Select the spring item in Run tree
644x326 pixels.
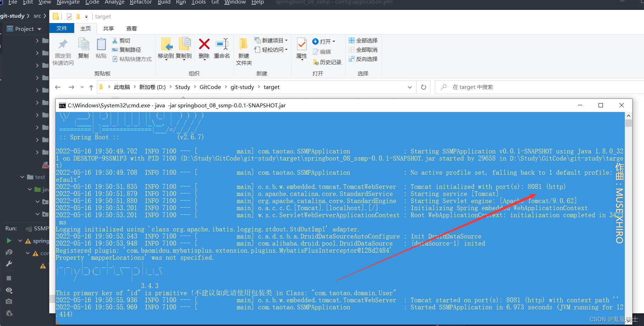coord(37,241)
